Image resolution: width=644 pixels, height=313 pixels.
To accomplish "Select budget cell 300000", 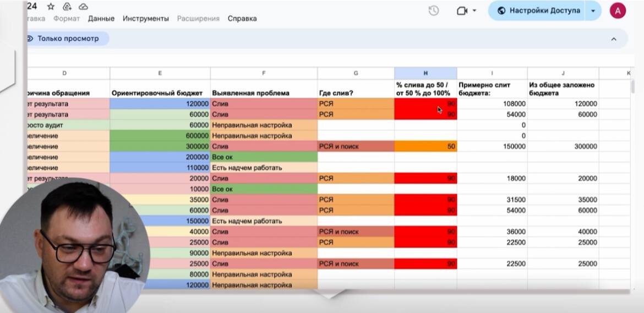I will pyautogui.click(x=160, y=146).
